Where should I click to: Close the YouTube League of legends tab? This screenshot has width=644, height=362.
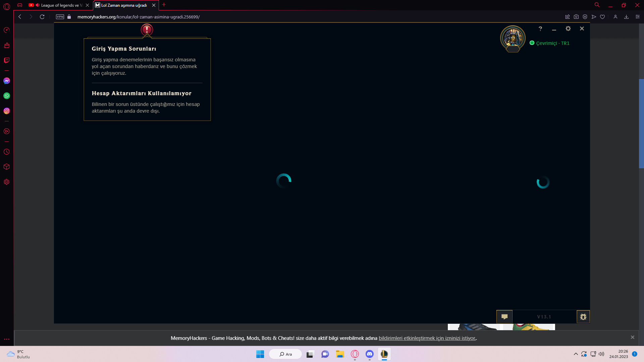pos(88,5)
